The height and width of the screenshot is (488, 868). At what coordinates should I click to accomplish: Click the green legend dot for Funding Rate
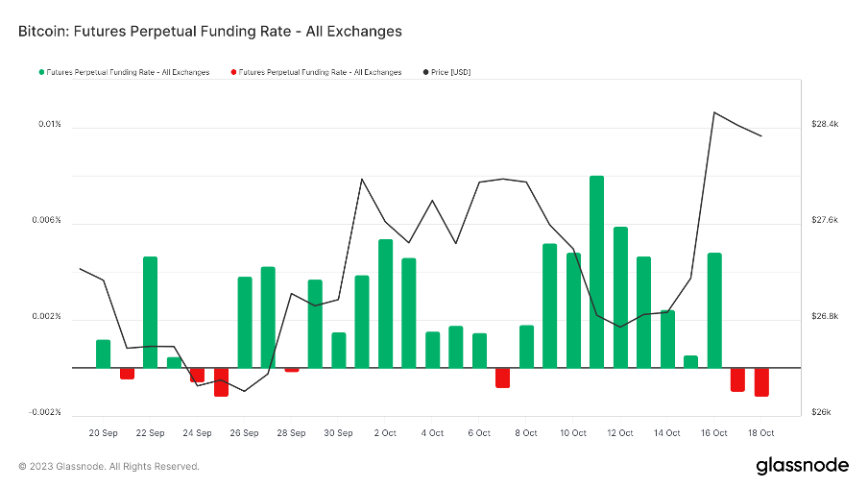[x=41, y=72]
